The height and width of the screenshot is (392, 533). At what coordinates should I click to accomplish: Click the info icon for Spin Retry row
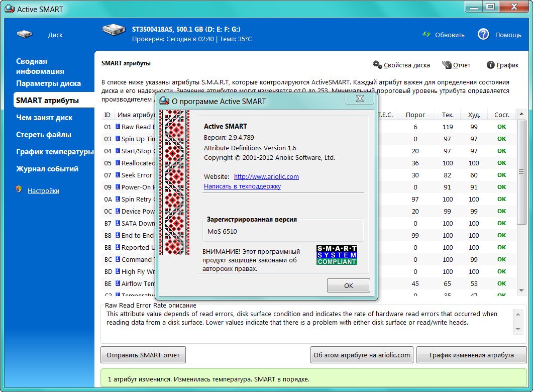(x=118, y=199)
